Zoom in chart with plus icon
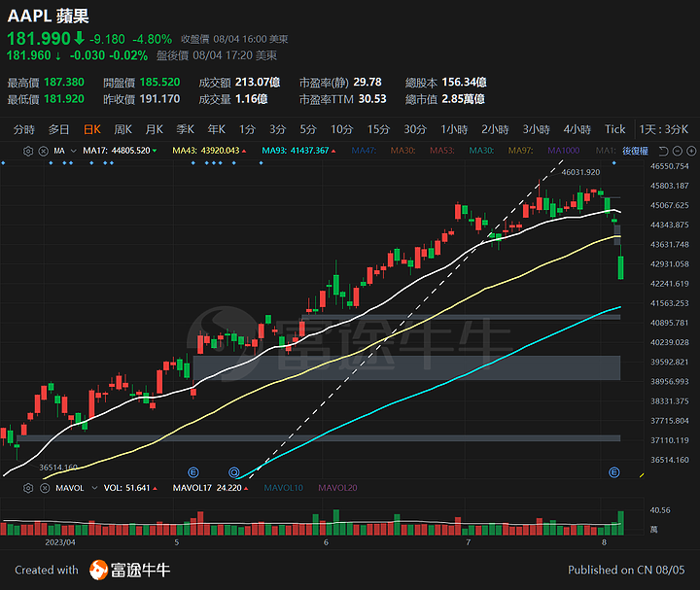 (x=691, y=151)
